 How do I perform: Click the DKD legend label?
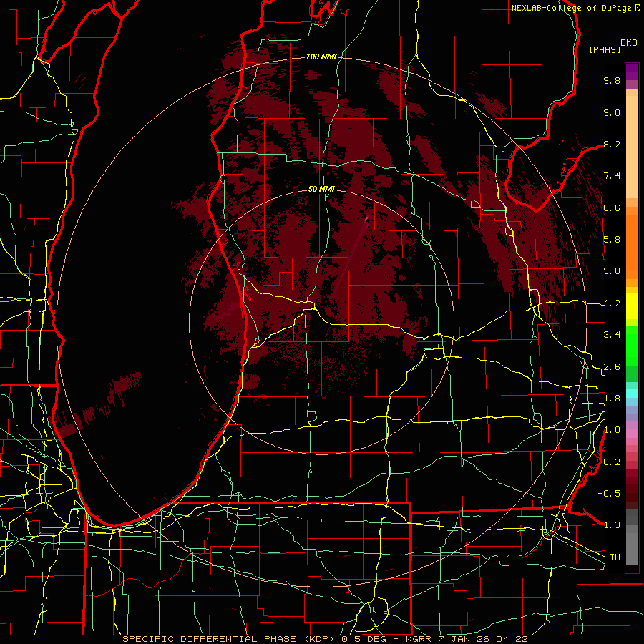629,43
